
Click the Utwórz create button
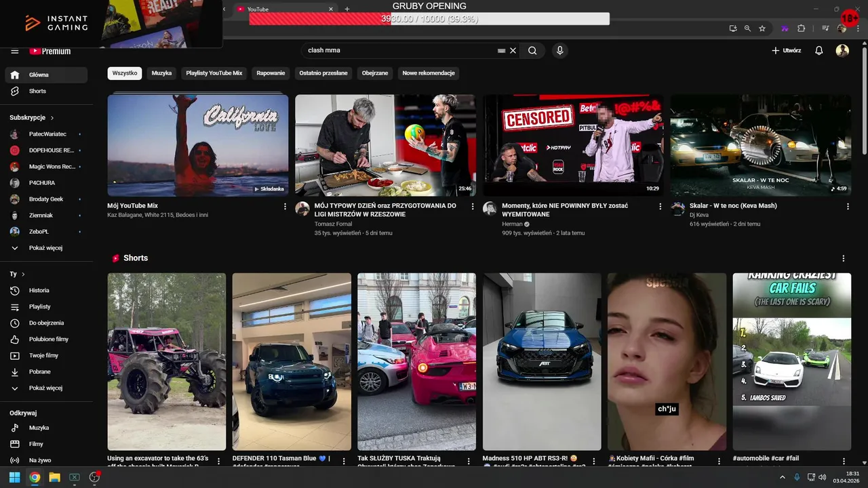click(x=786, y=50)
